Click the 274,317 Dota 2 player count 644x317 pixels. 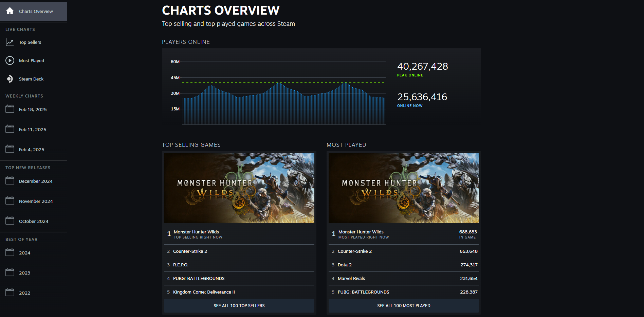pos(469,265)
